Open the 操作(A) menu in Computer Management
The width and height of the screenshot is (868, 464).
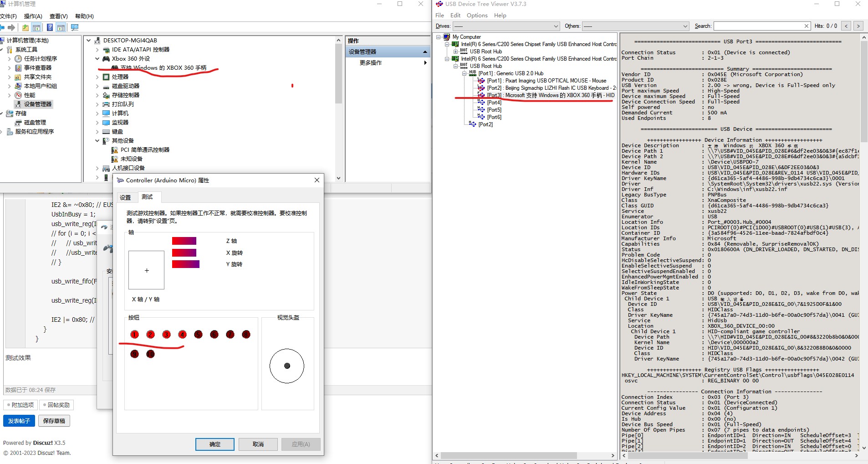pyautogui.click(x=33, y=16)
